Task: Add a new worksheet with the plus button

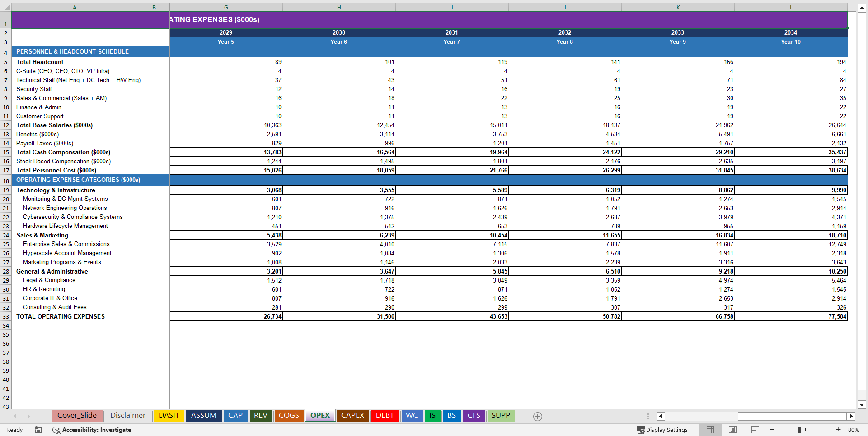Action: (x=537, y=416)
